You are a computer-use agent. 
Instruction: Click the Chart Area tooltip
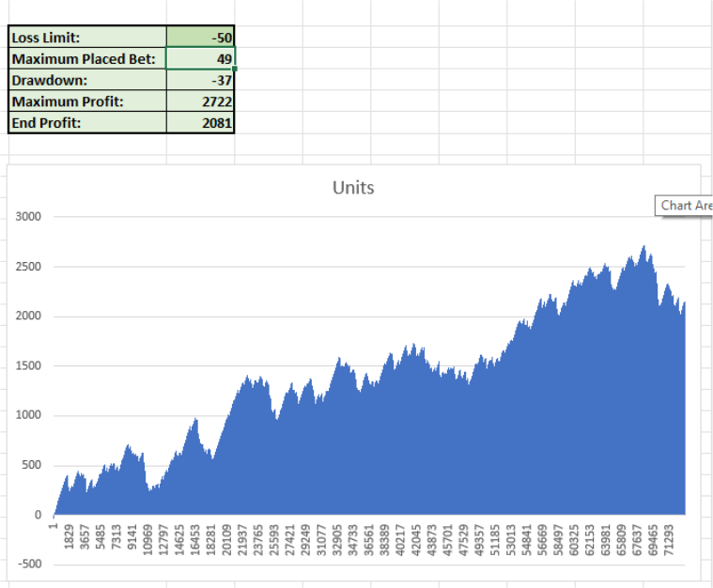tap(685, 206)
